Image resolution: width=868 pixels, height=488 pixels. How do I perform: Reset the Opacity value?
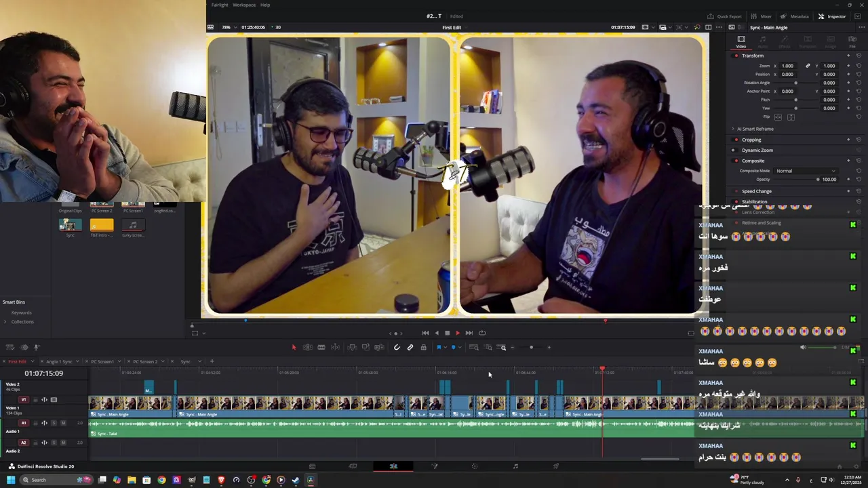[x=859, y=180]
